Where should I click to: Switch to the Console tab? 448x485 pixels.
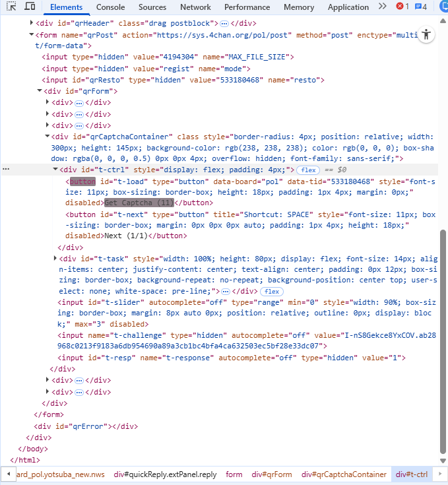(110, 7)
